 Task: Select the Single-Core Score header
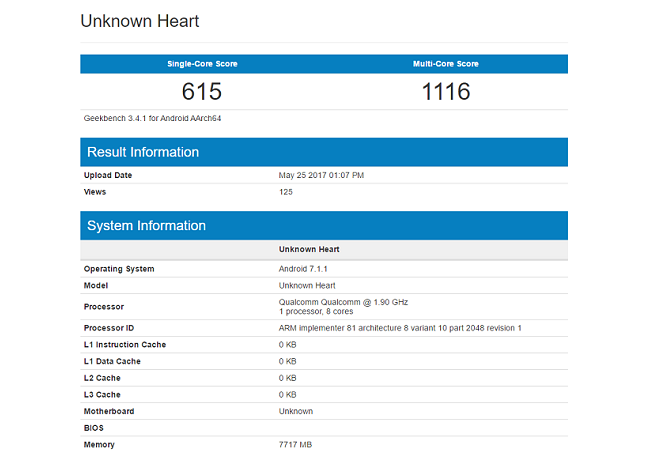202,64
